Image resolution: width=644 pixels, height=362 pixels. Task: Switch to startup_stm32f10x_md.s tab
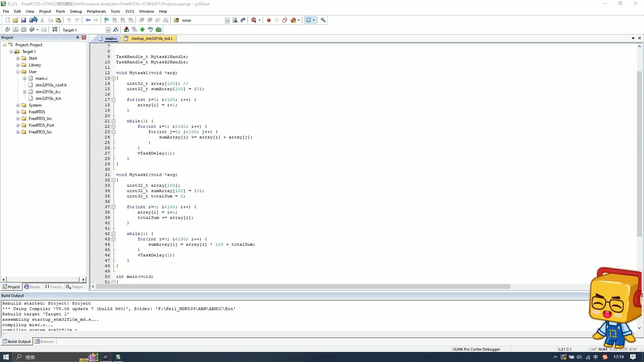pos(151,39)
